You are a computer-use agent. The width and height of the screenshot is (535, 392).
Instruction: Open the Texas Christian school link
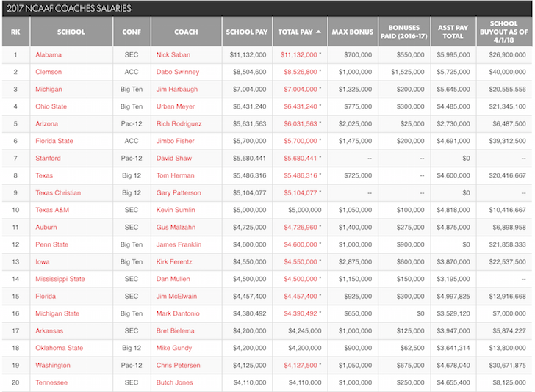pos(58,192)
